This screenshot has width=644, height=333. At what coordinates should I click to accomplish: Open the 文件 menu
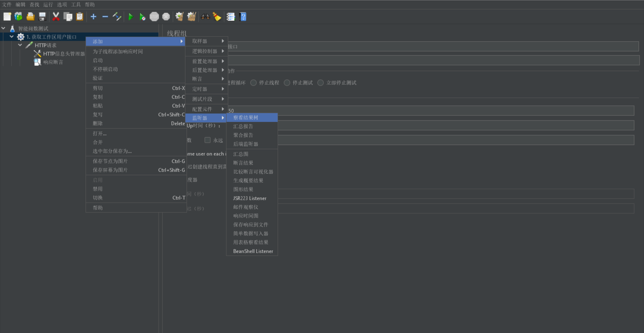click(7, 5)
